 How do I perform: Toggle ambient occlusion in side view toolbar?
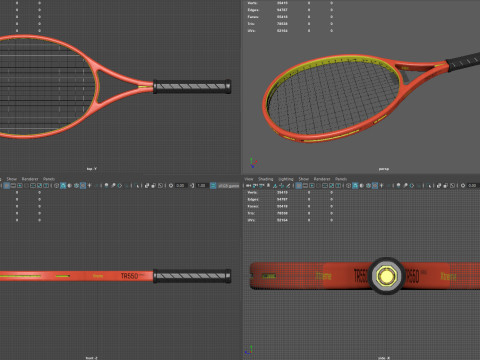pyautogui.click(x=398, y=185)
